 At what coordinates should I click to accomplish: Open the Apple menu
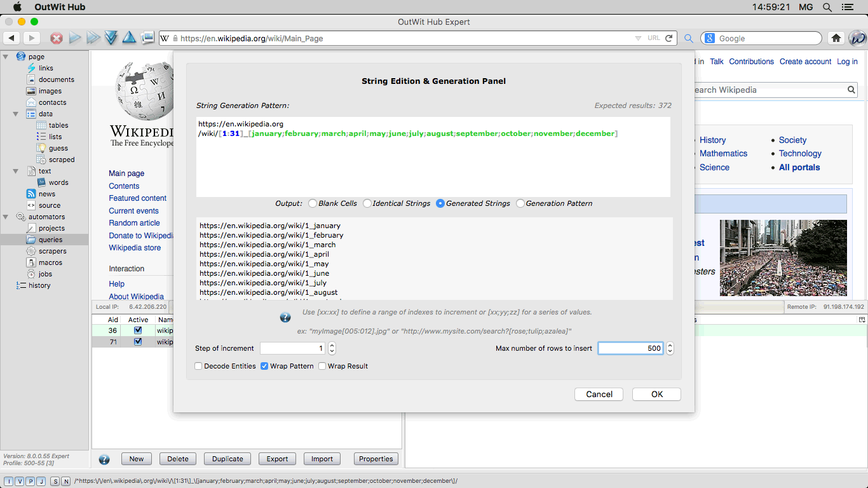(x=17, y=7)
